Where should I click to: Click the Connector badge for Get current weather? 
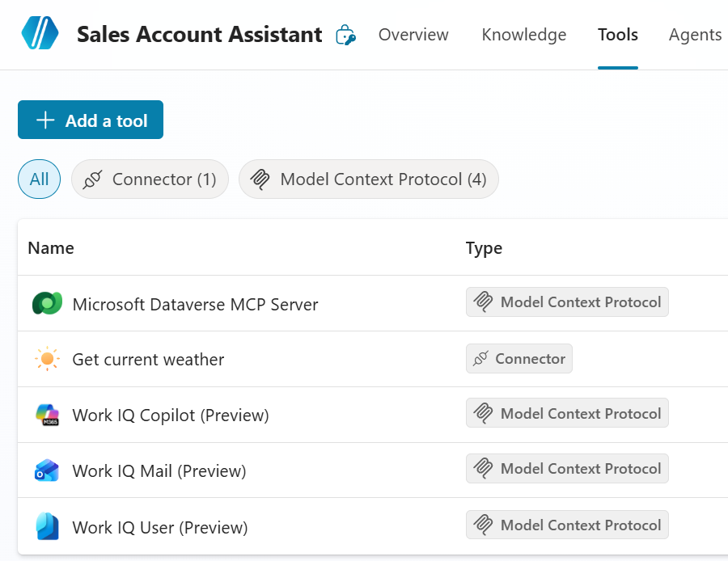519,358
